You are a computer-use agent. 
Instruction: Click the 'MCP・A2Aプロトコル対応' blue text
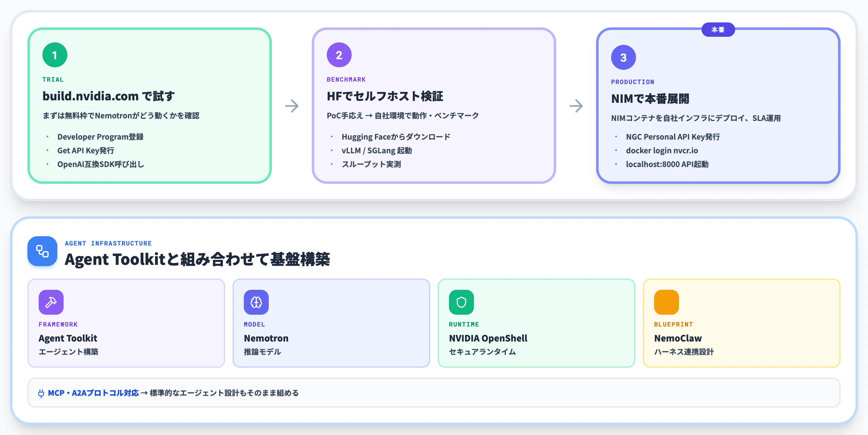coord(93,393)
